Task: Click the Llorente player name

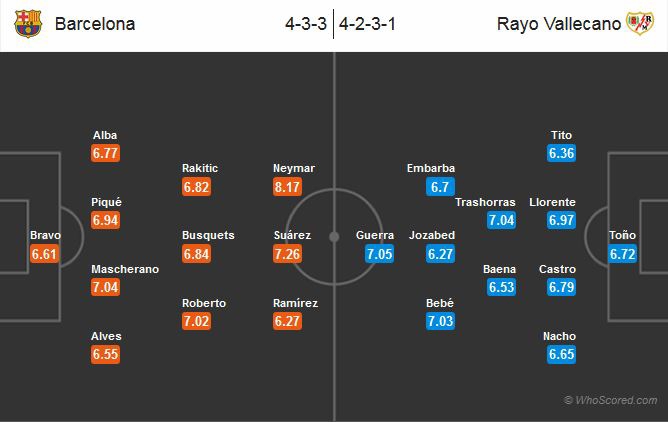Action: click(553, 201)
